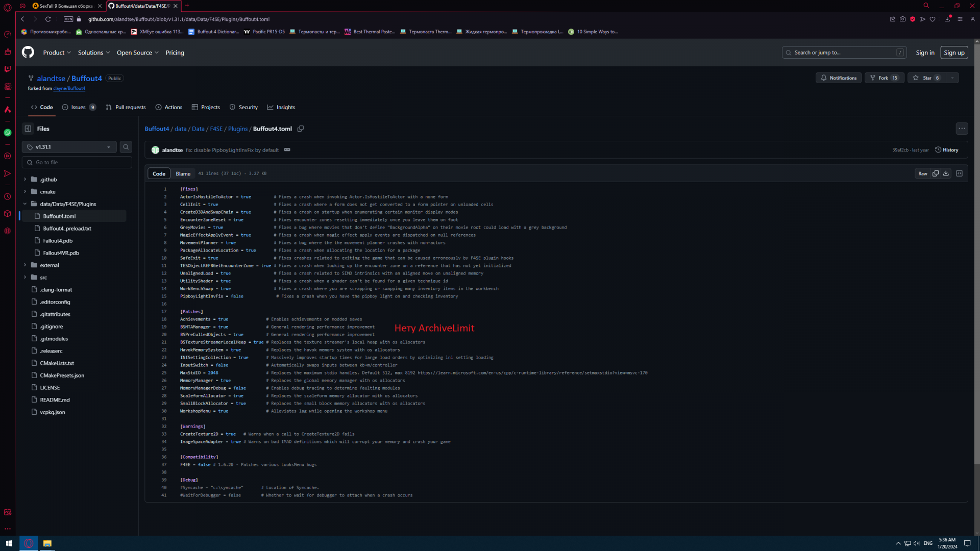Copy path using breadcrumb copy icon

[301, 129]
